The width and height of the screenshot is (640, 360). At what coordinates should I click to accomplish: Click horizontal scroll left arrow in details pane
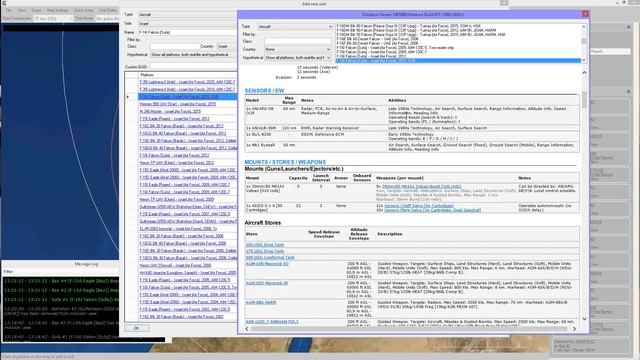coord(247,329)
